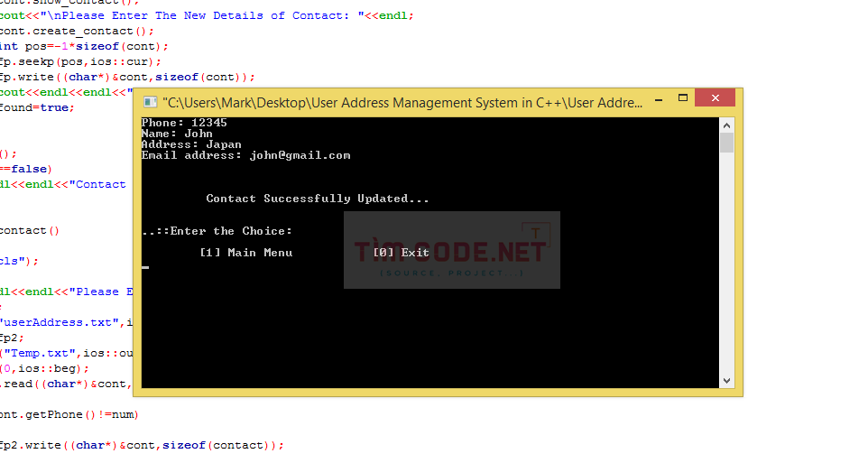Click the '(0,ios::beg);' code line
The width and height of the screenshot is (868, 463).
pyautogui.click(x=44, y=369)
